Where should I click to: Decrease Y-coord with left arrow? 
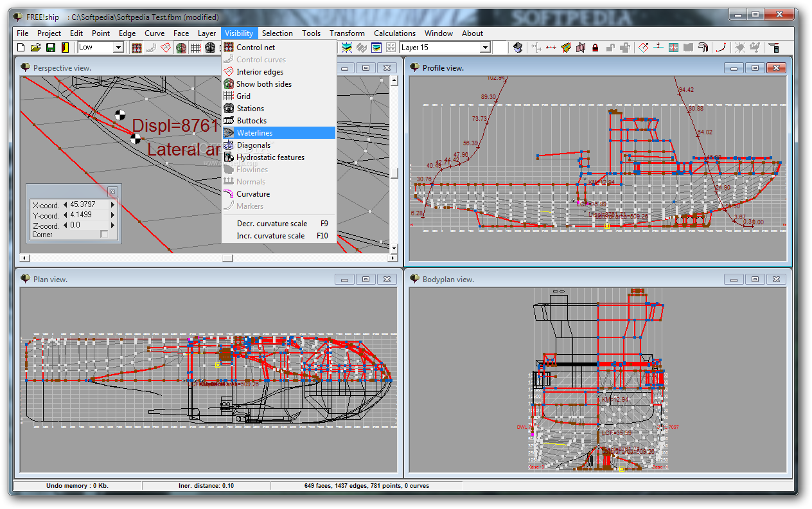click(x=65, y=216)
